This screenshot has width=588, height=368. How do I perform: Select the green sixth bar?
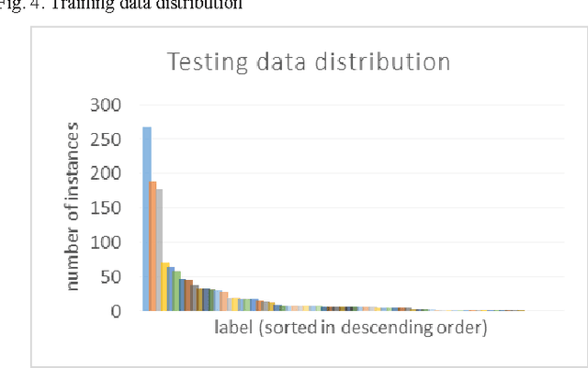177,291
